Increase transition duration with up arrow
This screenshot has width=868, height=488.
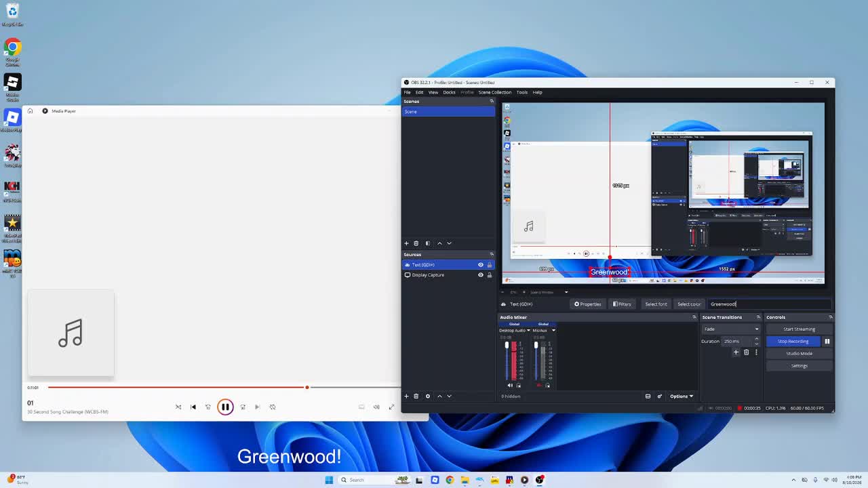[x=757, y=340]
